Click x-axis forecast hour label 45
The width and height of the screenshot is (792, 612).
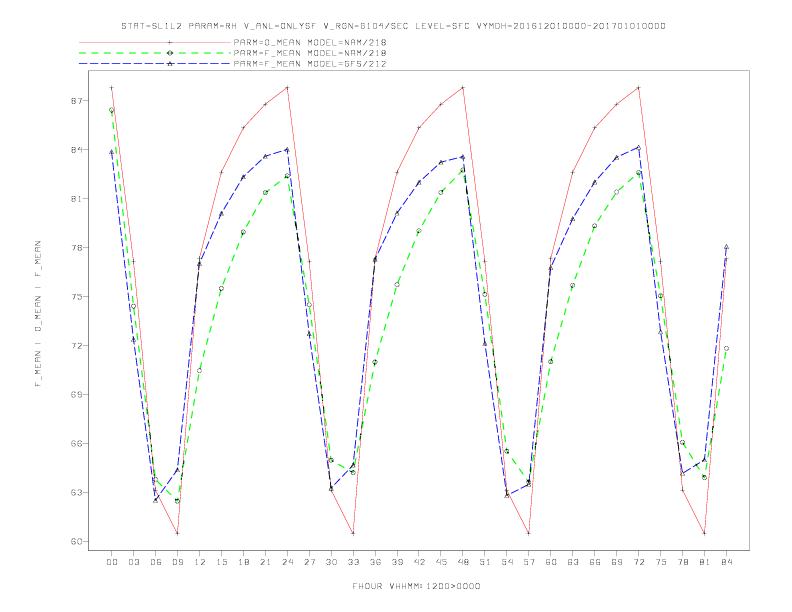pos(441,562)
